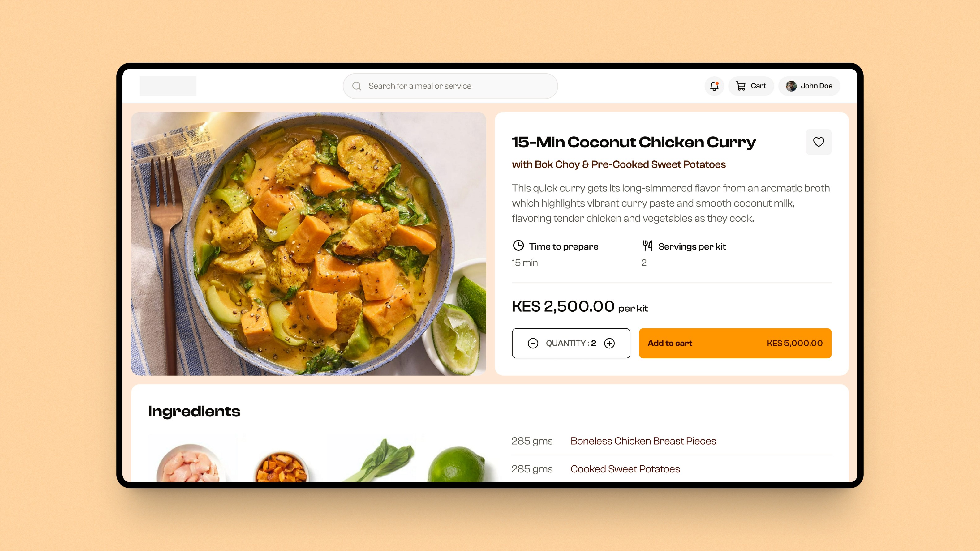
Task: Open the John Doe account menu
Action: coord(809,86)
